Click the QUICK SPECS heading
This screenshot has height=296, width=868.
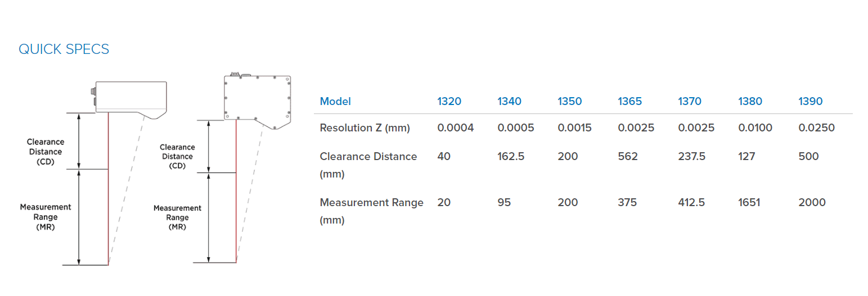pyautogui.click(x=64, y=49)
